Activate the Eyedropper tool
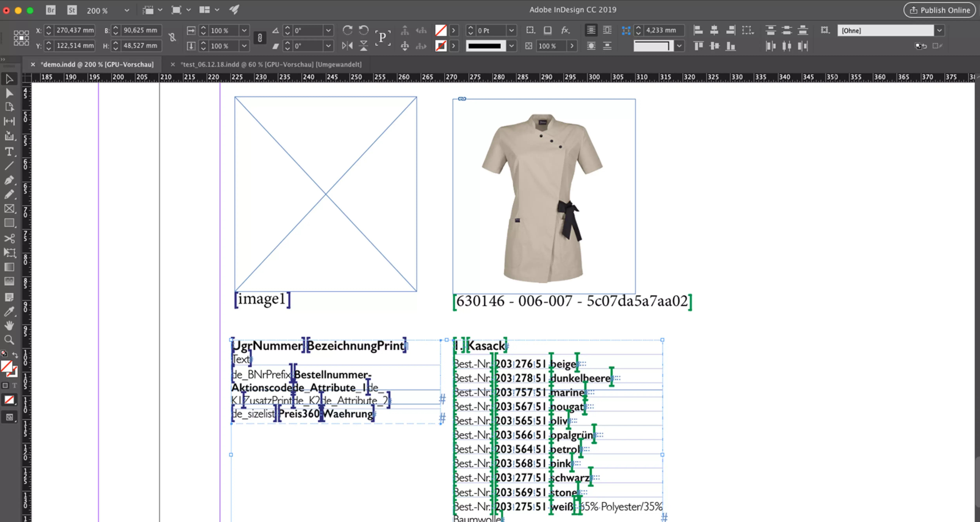Viewport: 980px width, 522px height. [10, 311]
